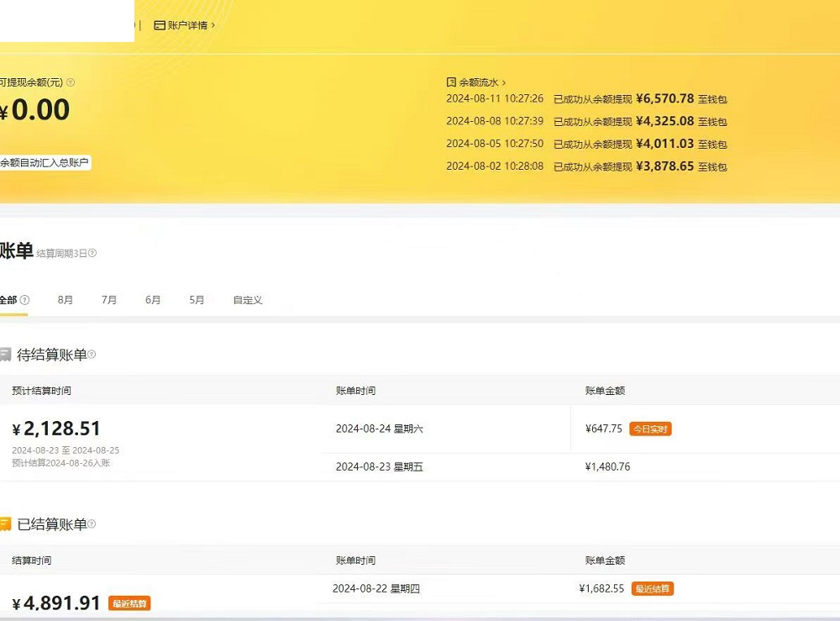Open the 6月 tab
840x621 pixels.
point(153,300)
